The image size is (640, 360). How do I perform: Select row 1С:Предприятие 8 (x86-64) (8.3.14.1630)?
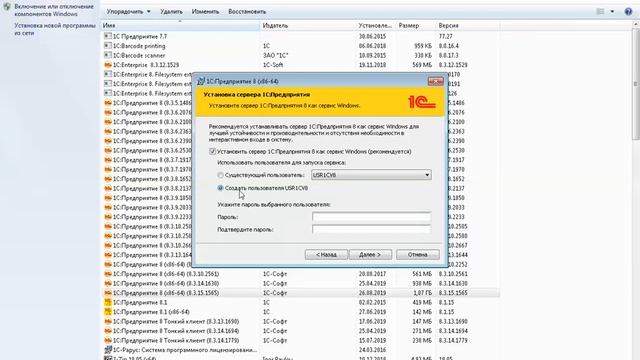300,283
